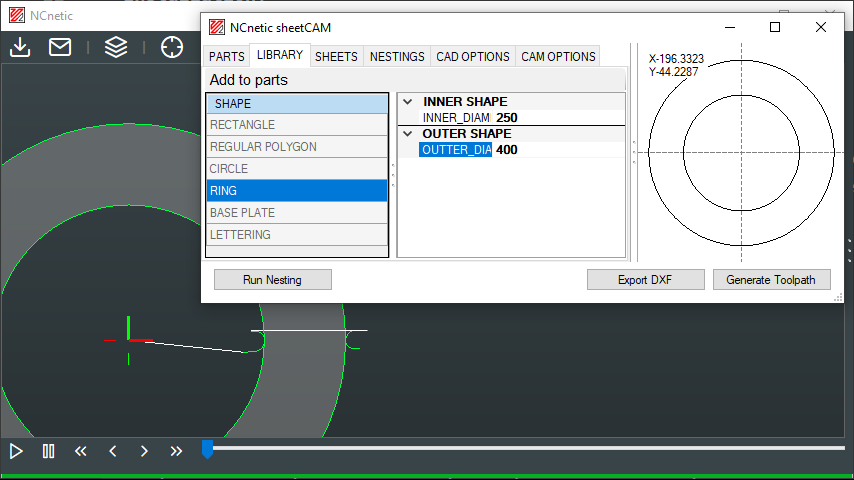The width and height of the screenshot is (854, 480).
Task: Collapse the OUTER SHAPE section
Action: (x=407, y=133)
